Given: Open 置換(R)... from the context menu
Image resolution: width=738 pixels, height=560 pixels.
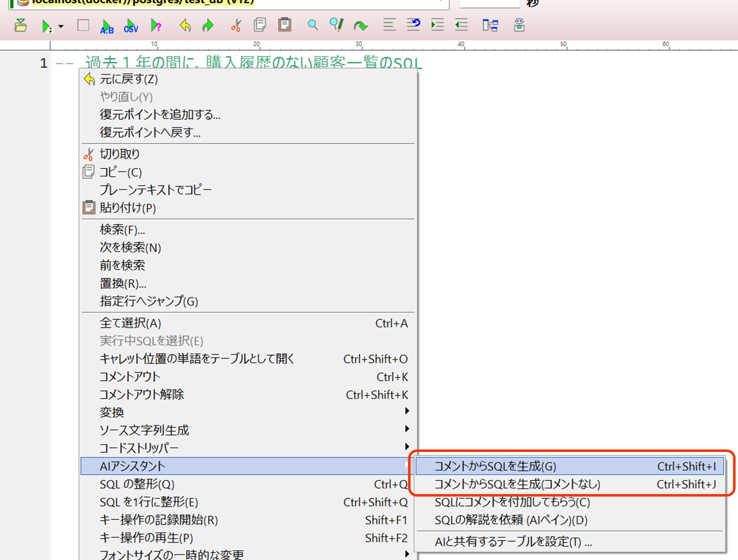Looking at the screenshot, I should (248, 284).
